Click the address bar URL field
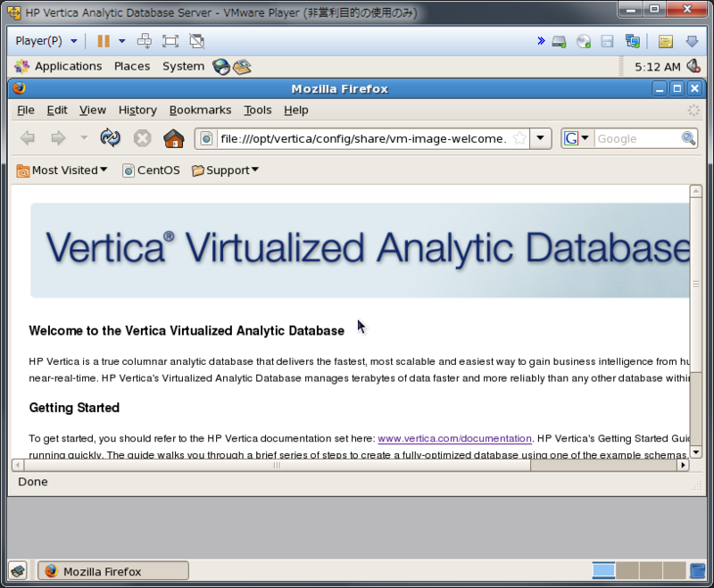Screen dimensions: 714x588 (x=363, y=138)
